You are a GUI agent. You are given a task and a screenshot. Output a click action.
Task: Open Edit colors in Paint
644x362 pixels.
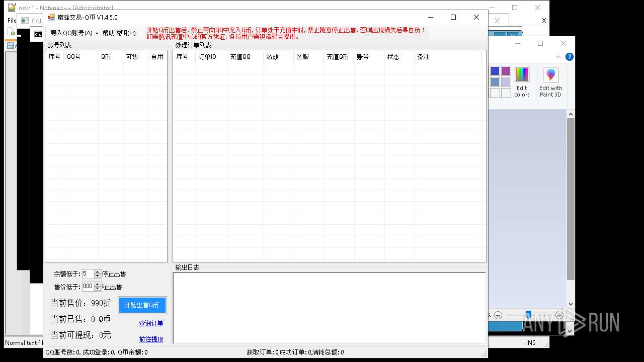click(522, 82)
